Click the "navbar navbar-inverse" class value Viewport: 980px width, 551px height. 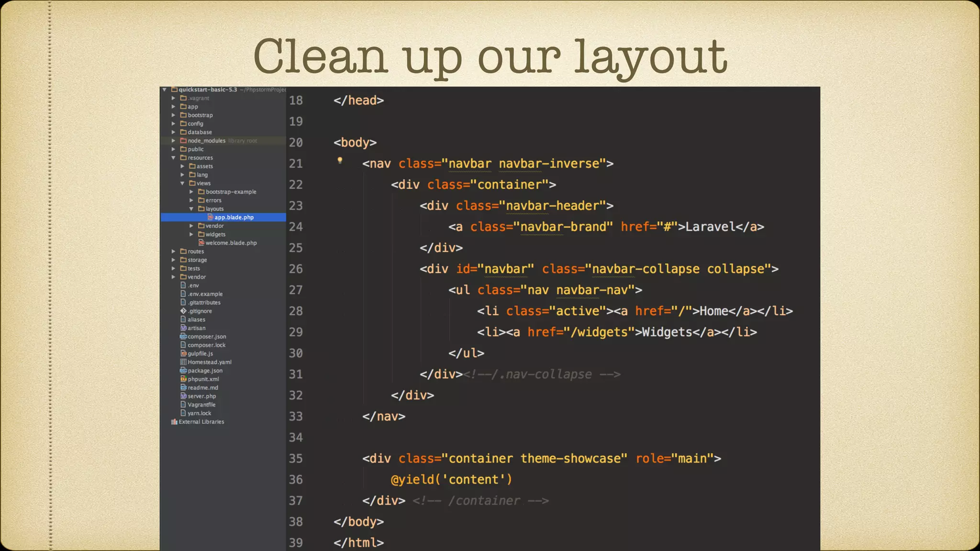tap(523, 164)
